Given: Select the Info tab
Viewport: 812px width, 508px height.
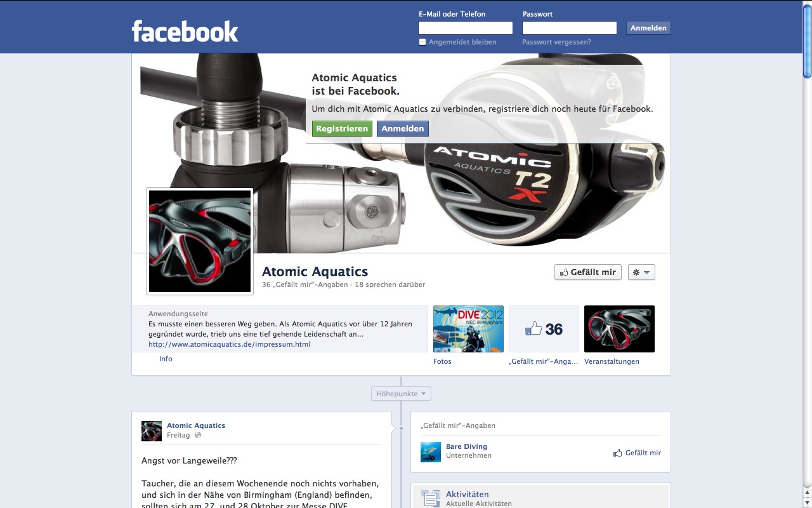Looking at the screenshot, I should (x=166, y=359).
